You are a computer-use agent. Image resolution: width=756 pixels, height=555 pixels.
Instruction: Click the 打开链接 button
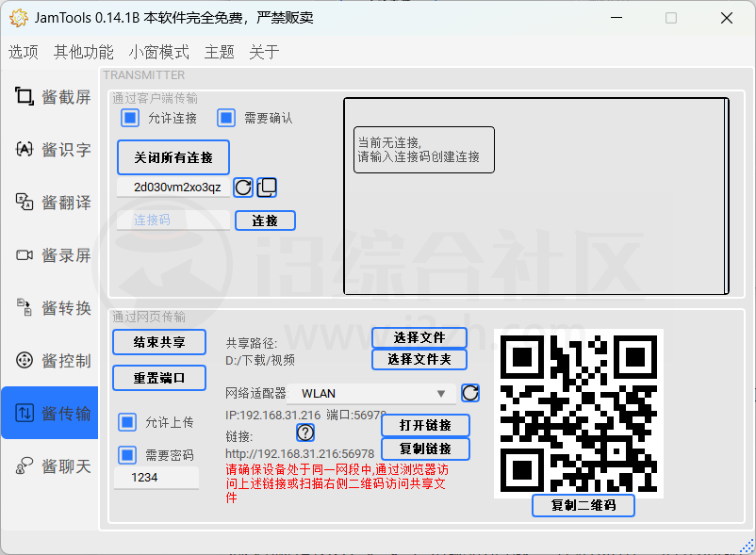(425, 425)
